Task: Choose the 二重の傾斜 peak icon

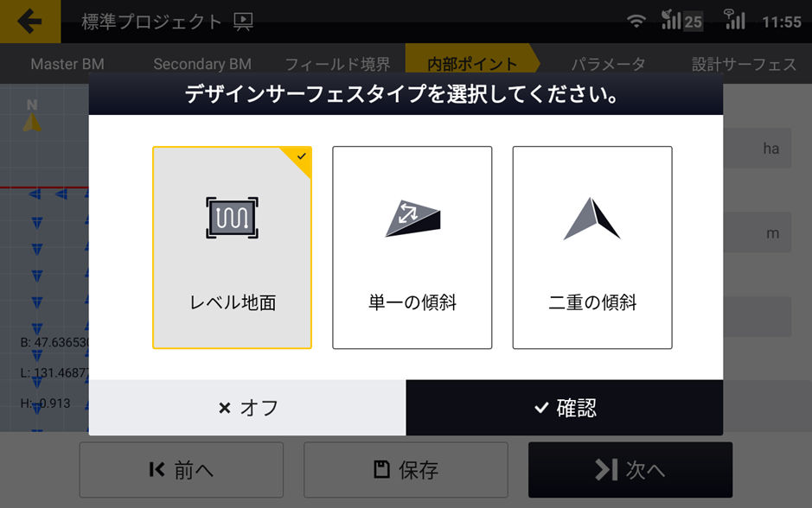Action: pyautogui.click(x=591, y=219)
